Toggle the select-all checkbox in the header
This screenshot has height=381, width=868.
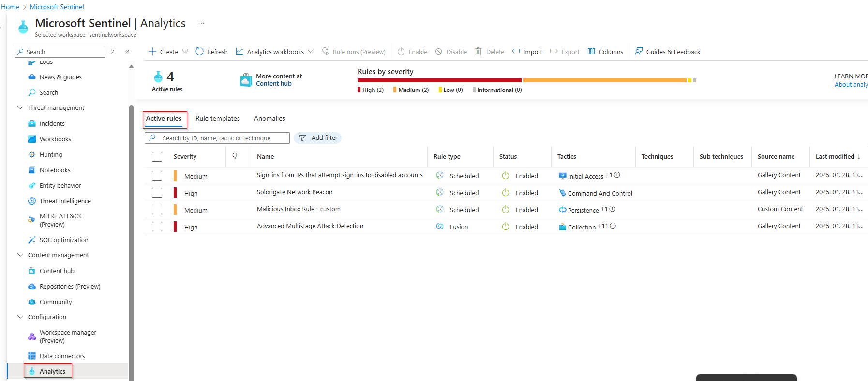point(157,157)
